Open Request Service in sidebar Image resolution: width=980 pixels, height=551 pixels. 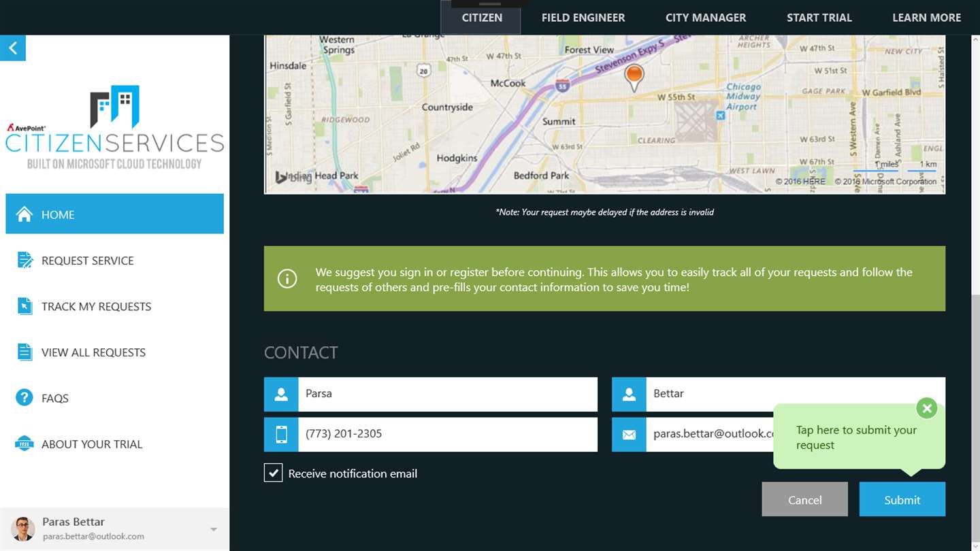click(x=114, y=261)
